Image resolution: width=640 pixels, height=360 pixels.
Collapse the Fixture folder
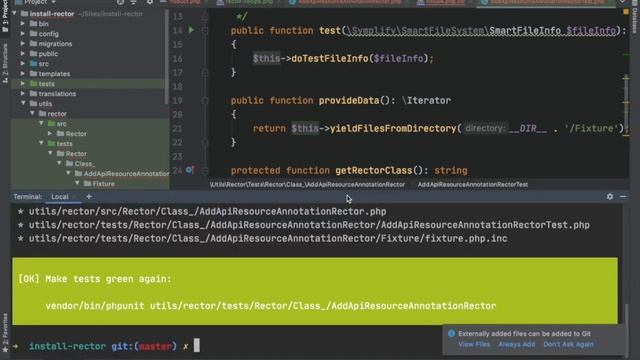pos(77,184)
